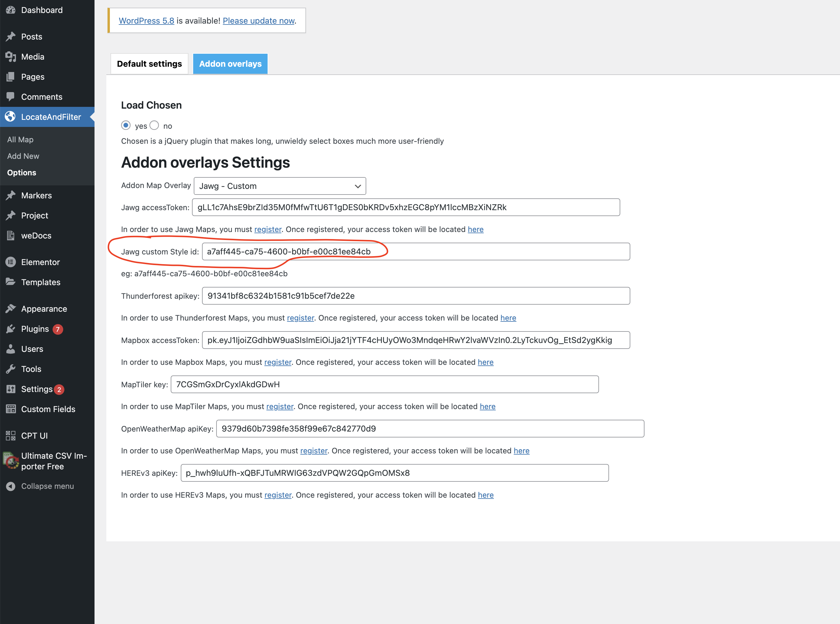This screenshot has height=624, width=840.
Task: Open the Add New submenu item
Action: (x=23, y=156)
